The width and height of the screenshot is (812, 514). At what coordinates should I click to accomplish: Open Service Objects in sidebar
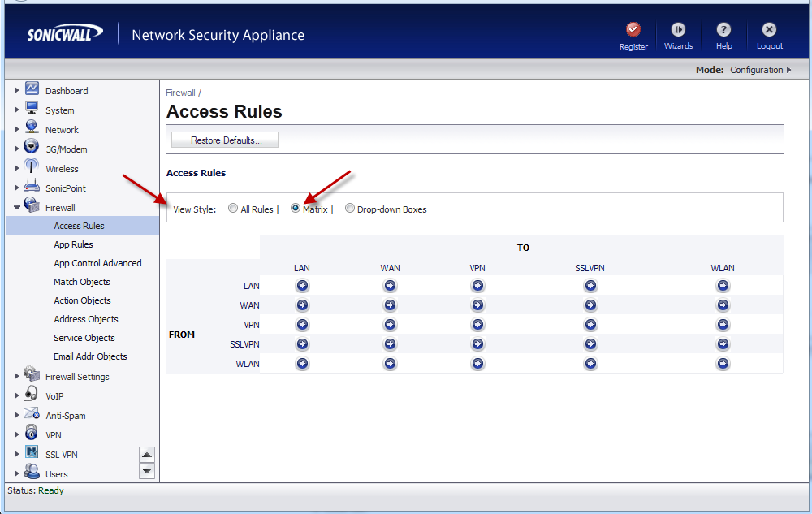pyautogui.click(x=84, y=338)
